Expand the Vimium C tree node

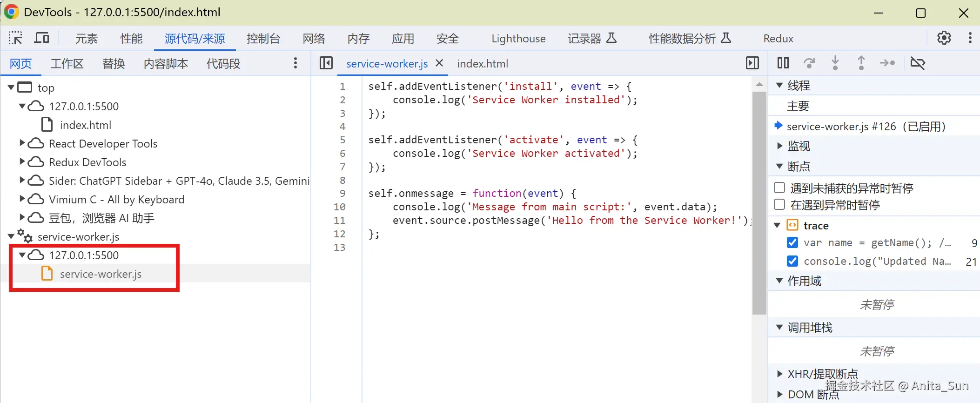pos(22,199)
